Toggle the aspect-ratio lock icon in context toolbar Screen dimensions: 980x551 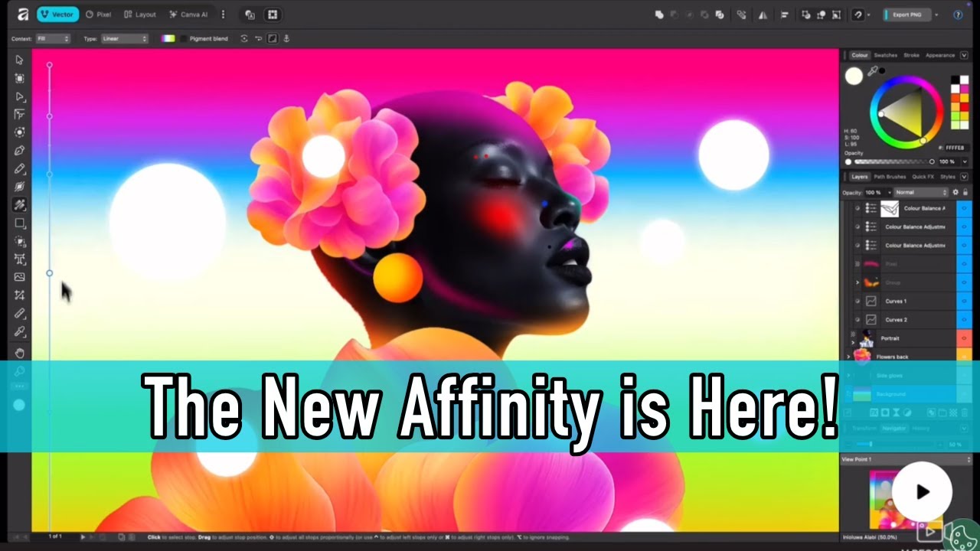(x=273, y=38)
